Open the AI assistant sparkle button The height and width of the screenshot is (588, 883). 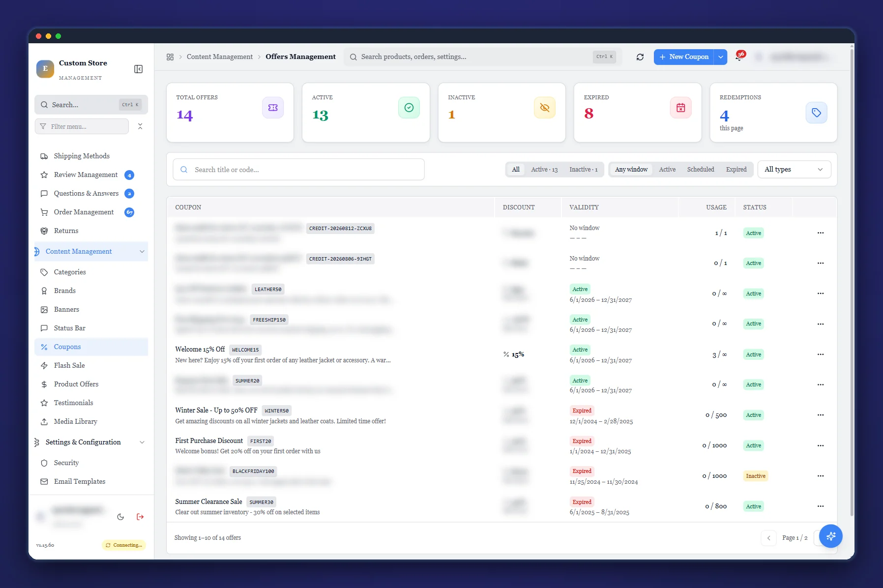(x=831, y=536)
